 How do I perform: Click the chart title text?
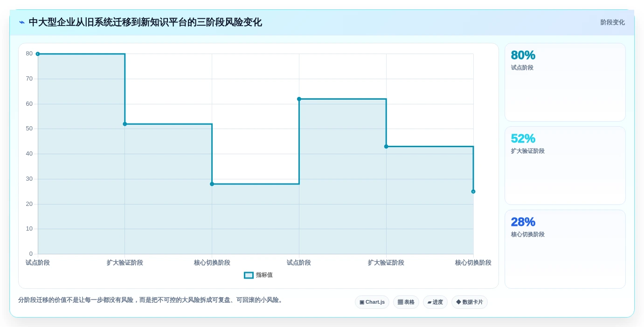point(145,22)
